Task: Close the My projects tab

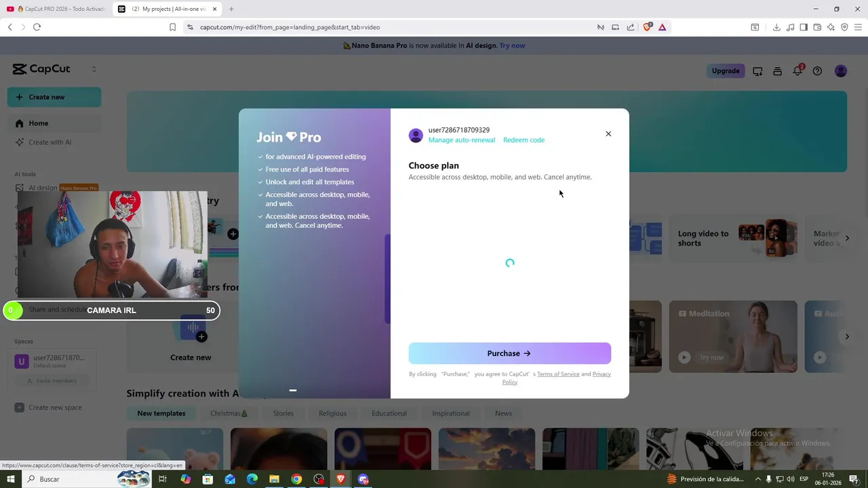Action: click(x=215, y=9)
